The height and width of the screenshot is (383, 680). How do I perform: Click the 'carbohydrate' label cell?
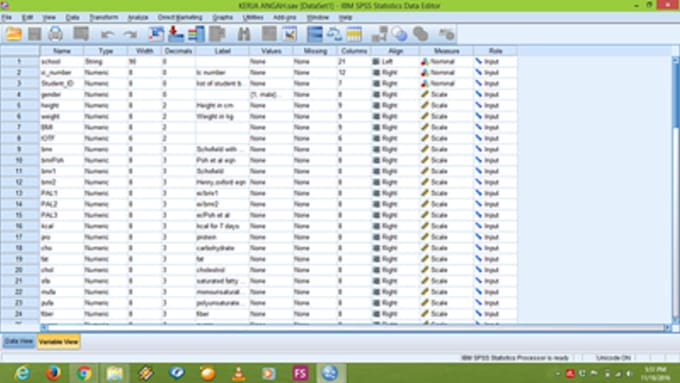[x=222, y=248]
